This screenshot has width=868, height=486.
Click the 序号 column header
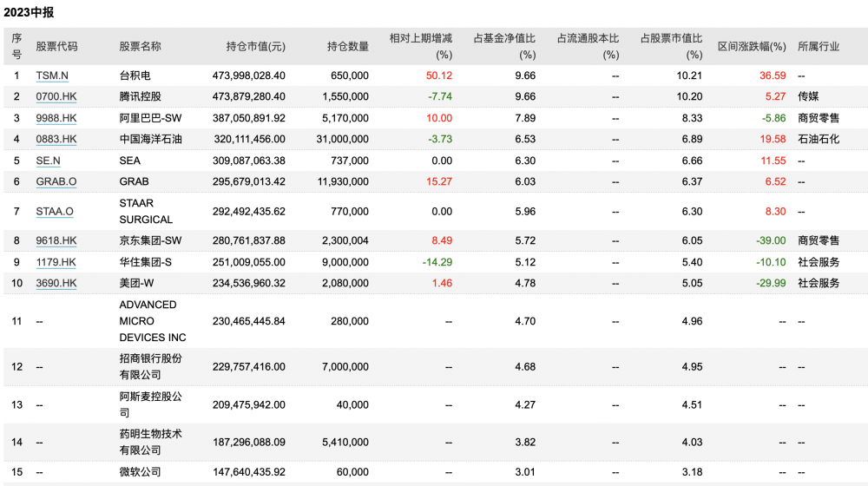[16, 47]
